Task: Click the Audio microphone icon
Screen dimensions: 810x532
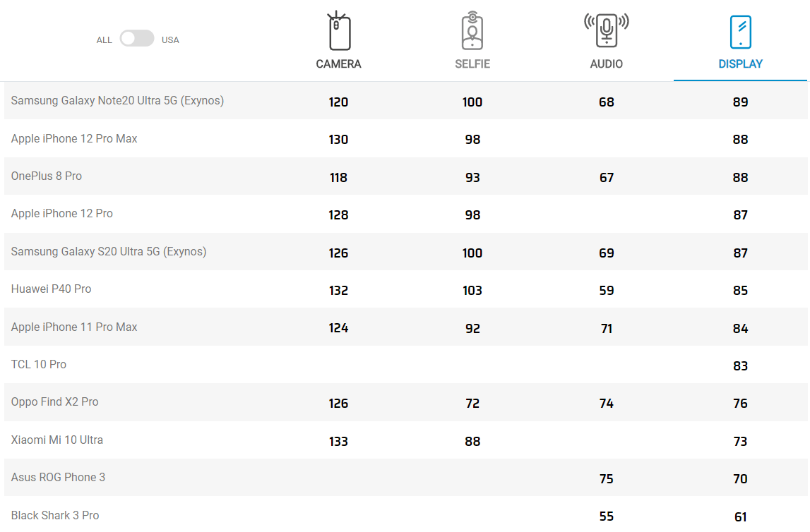Action: click(606, 30)
